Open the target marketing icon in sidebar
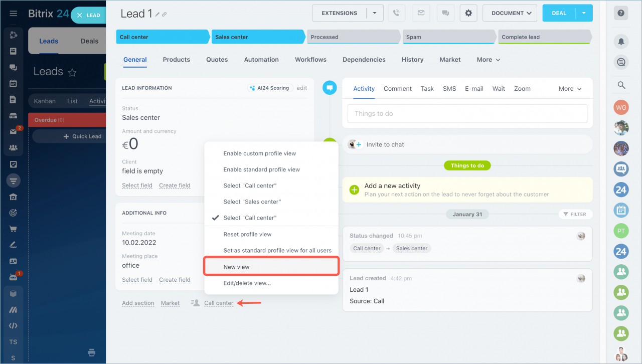642x364 pixels. tap(14, 213)
